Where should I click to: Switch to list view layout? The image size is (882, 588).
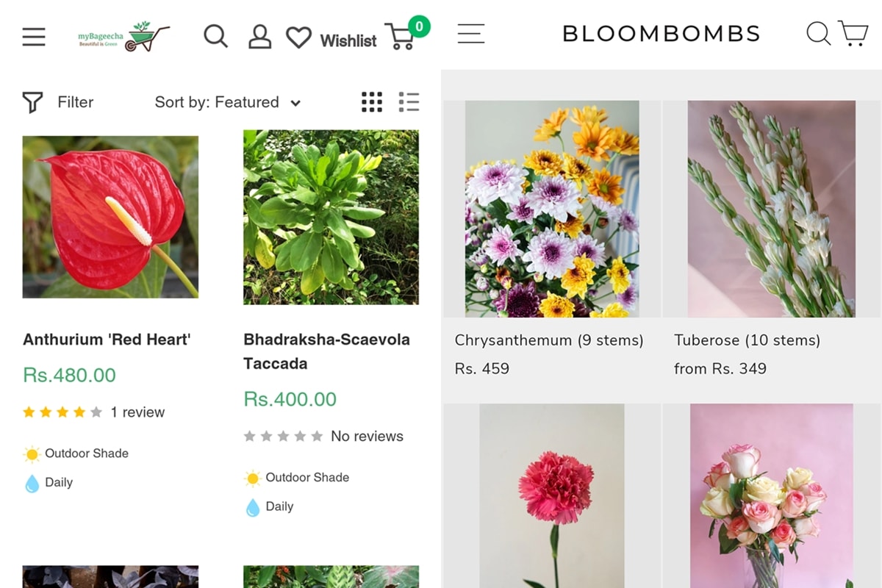409,102
